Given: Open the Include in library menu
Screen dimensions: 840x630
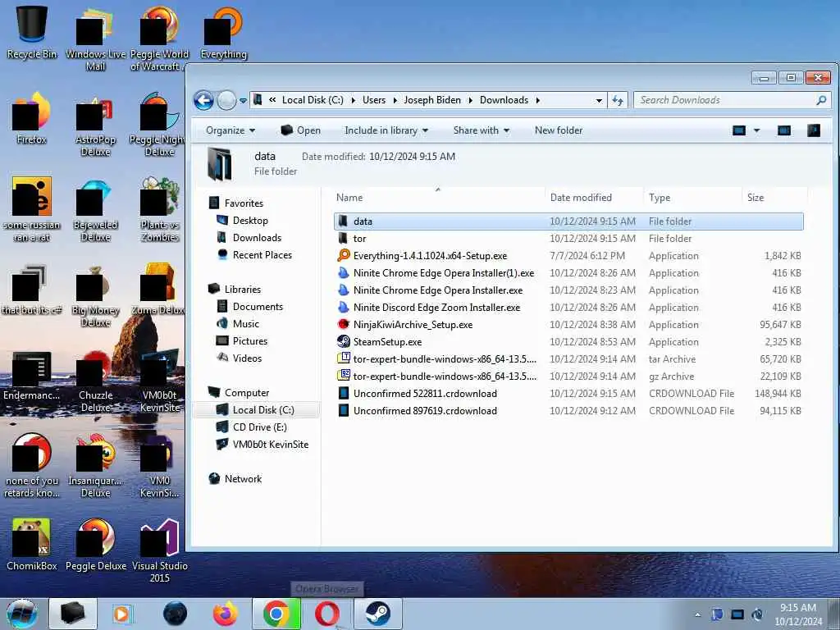Looking at the screenshot, I should tap(386, 130).
